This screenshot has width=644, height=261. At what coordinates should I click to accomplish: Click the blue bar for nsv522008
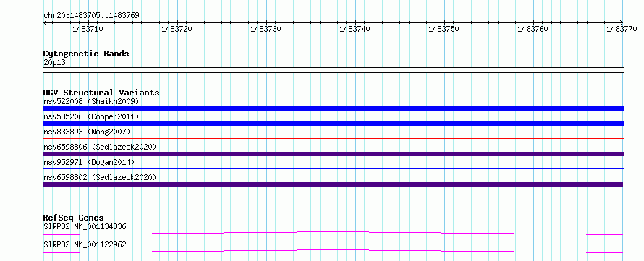[x=333, y=108]
